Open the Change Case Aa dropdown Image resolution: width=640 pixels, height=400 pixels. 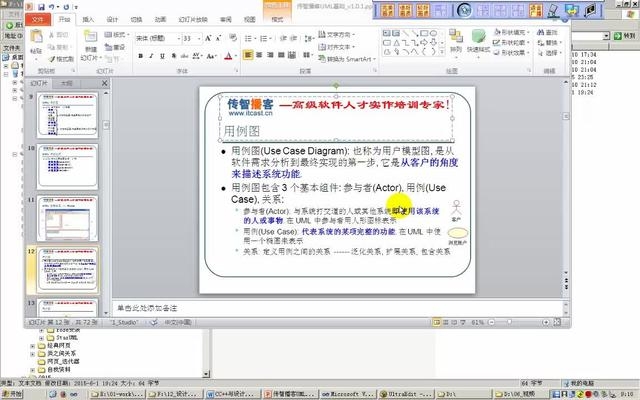tap(211, 56)
